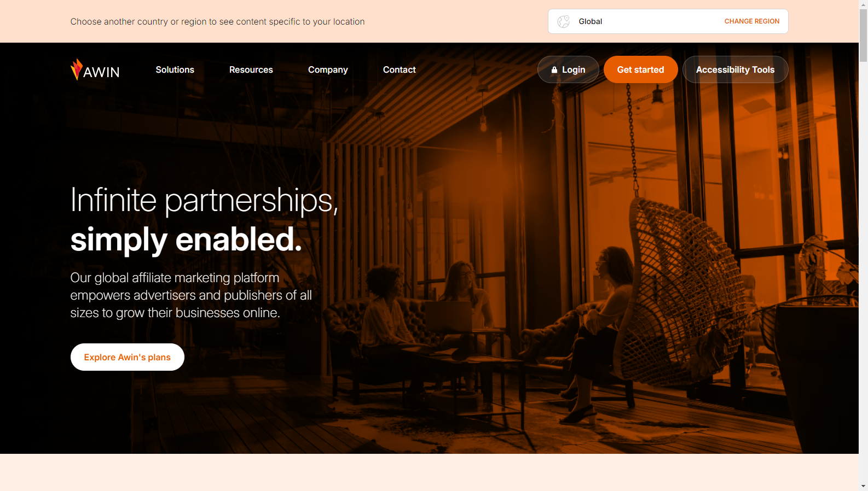
Task: Click the padlock icon in Login button
Action: 554,70
